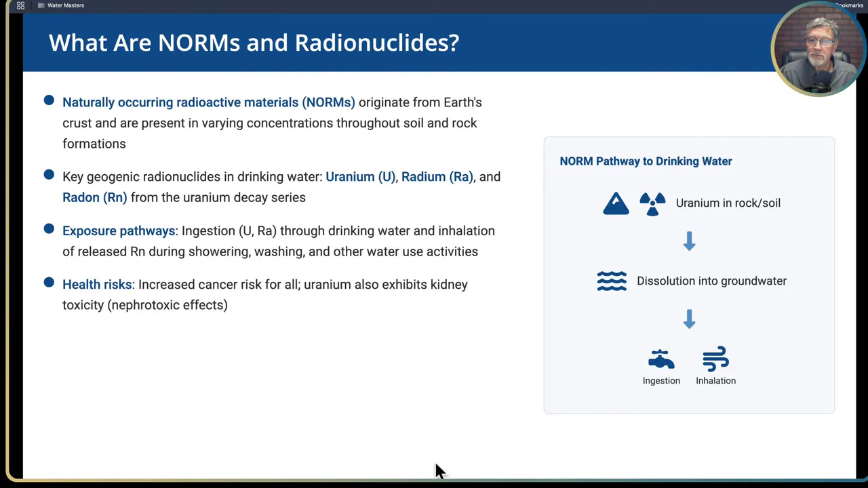Click the Radon (Rn) link
868x488 pixels.
(x=94, y=197)
